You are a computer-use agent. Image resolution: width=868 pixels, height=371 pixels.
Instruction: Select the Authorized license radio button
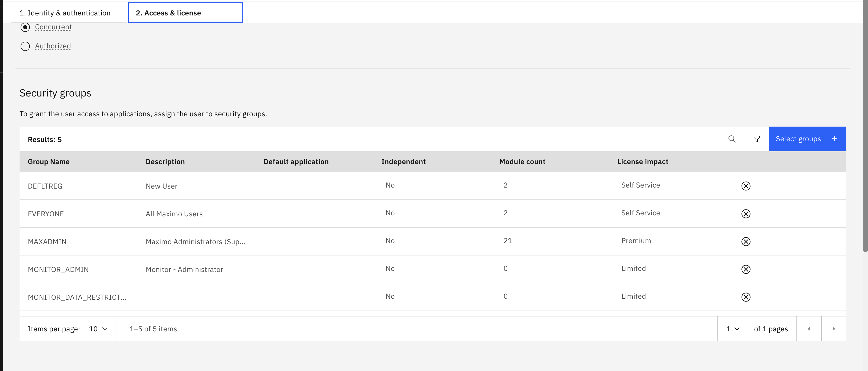tap(25, 46)
